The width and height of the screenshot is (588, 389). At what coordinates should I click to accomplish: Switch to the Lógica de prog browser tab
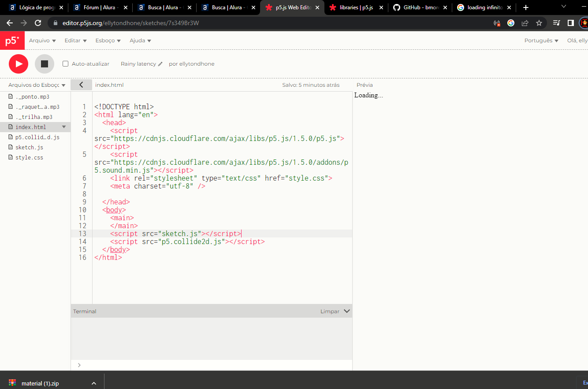(x=37, y=7)
